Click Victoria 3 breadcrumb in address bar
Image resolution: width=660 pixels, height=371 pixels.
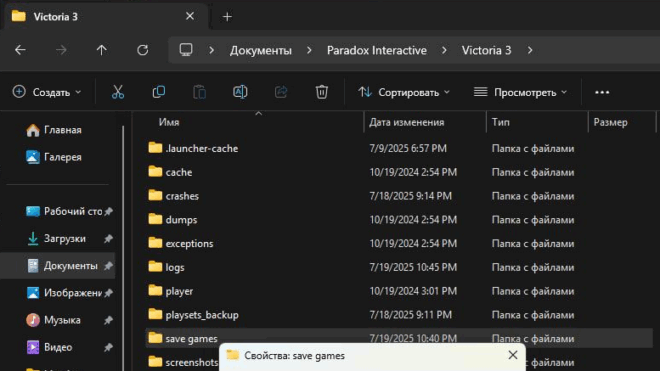click(x=487, y=51)
